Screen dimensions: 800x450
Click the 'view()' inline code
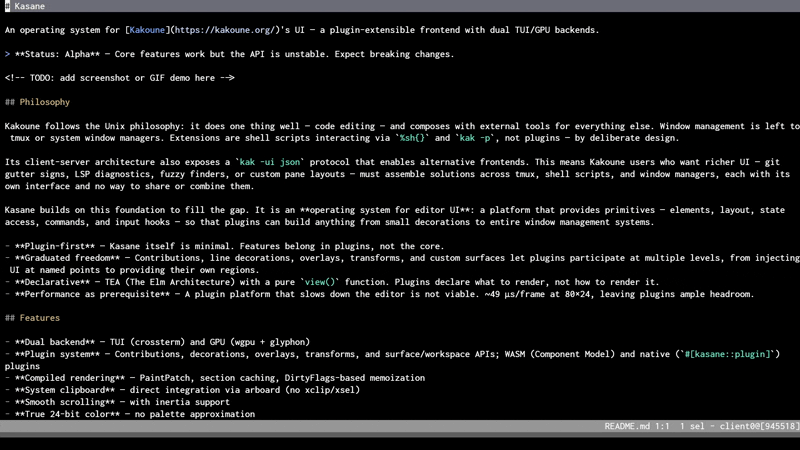click(x=319, y=282)
